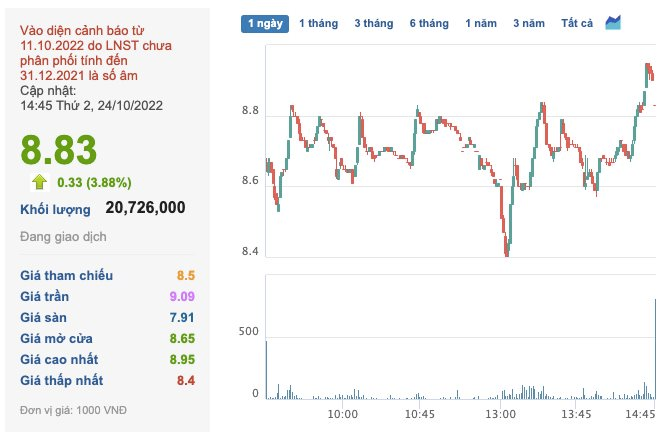Click the tall volume bar near 14:45
The width and height of the screenshot is (661, 432).
click(656, 340)
